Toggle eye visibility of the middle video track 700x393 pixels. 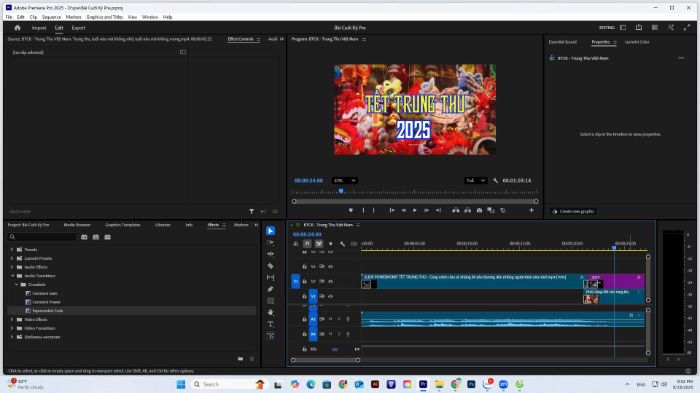(x=330, y=281)
